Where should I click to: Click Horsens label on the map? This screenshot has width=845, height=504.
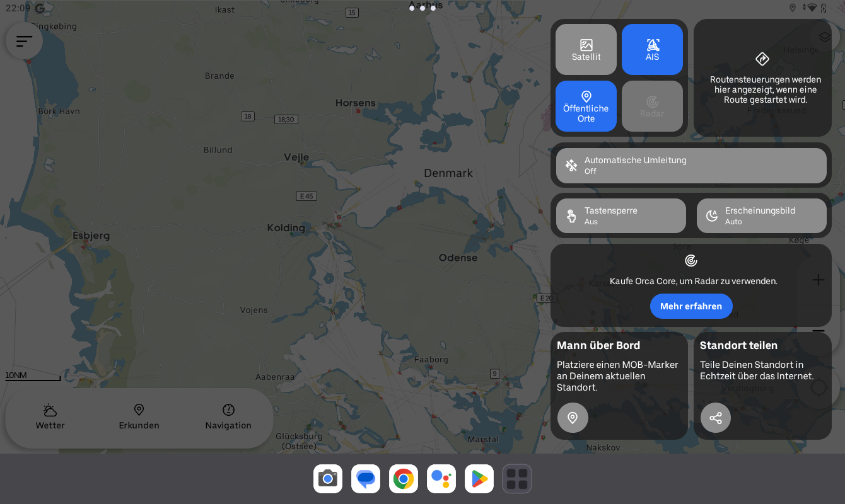point(355,103)
